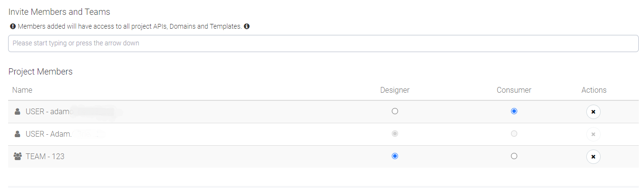Click greyed-out Designer radio for USER - Adam.

point(395,134)
